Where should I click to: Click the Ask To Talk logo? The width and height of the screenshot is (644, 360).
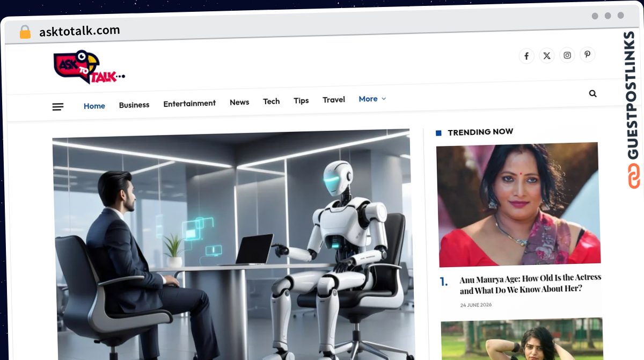89,68
